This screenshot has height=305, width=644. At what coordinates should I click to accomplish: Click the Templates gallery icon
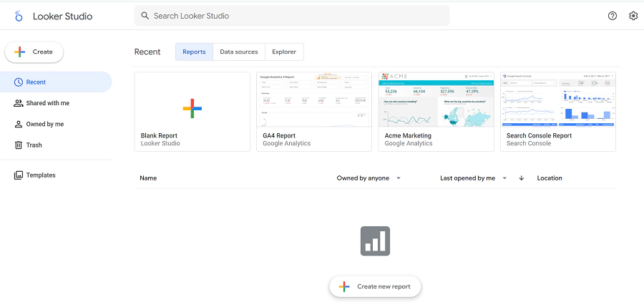(x=18, y=175)
